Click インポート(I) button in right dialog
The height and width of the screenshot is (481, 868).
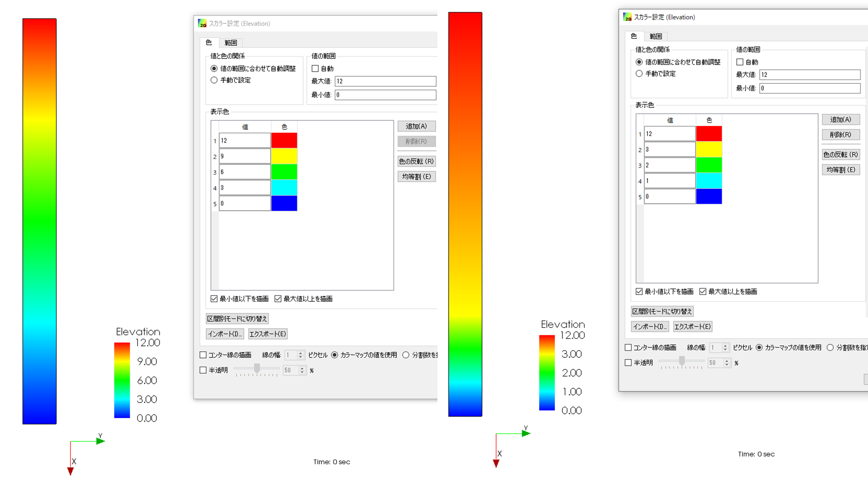pos(649,327)
